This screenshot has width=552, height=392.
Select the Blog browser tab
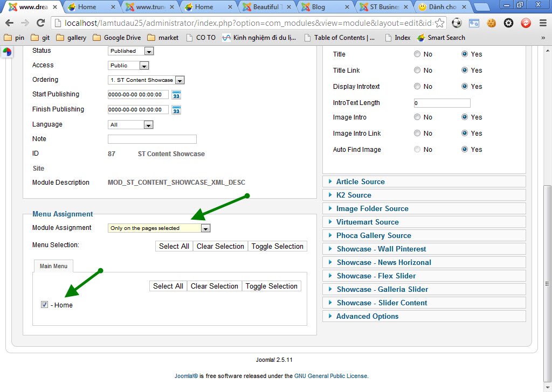318,7
